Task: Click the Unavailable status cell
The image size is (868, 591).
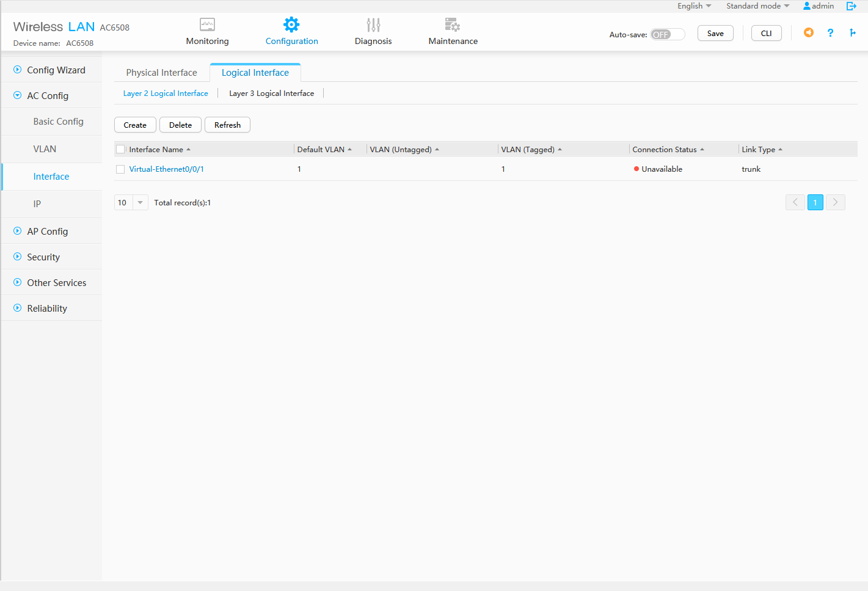Action: coord(658,169)
